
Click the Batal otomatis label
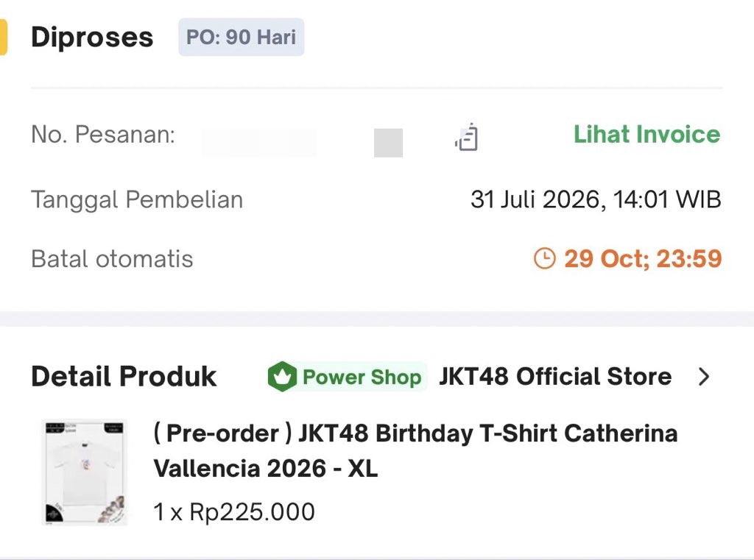pyautogui.click(x=112, y=258)
